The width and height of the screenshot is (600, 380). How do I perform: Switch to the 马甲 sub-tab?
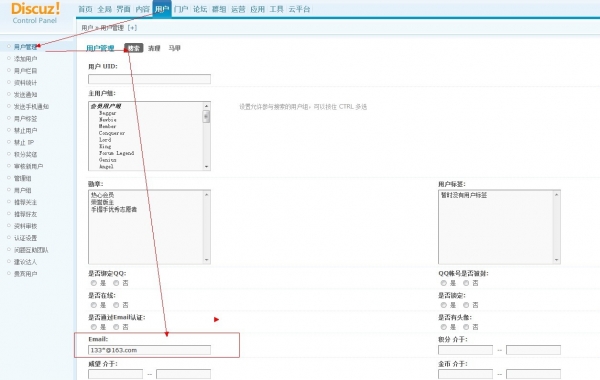click(174, 48)
